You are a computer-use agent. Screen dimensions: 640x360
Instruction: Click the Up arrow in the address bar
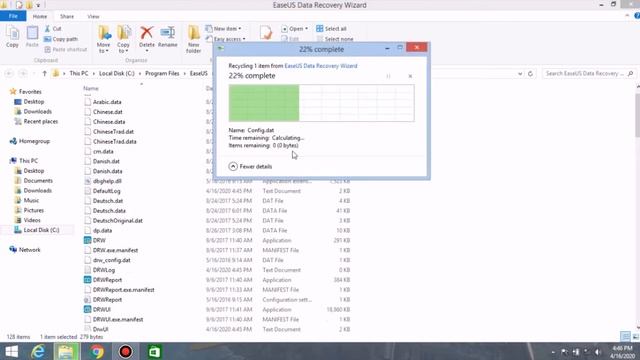coord(44,73)
